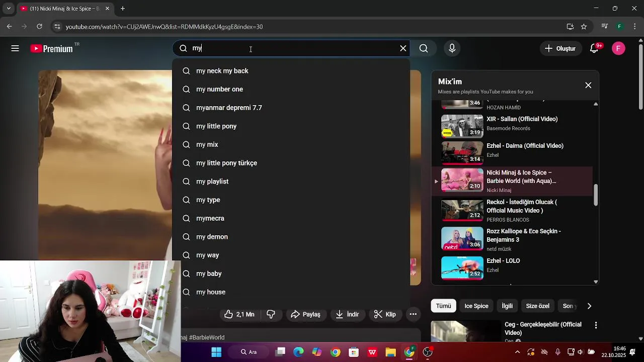Image resolution: width=644 pixels, height=362 pixels.
Task: Select the İlgili filter chip
Action: [507, 306]
